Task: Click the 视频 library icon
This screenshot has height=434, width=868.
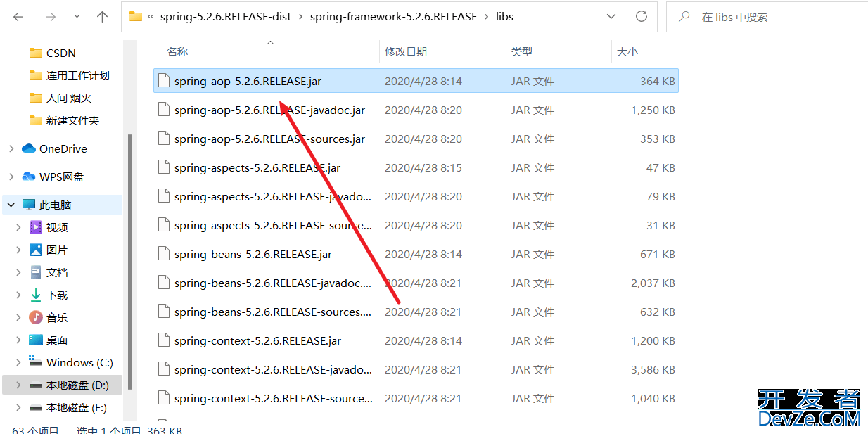Action: [x=36, y=227]
